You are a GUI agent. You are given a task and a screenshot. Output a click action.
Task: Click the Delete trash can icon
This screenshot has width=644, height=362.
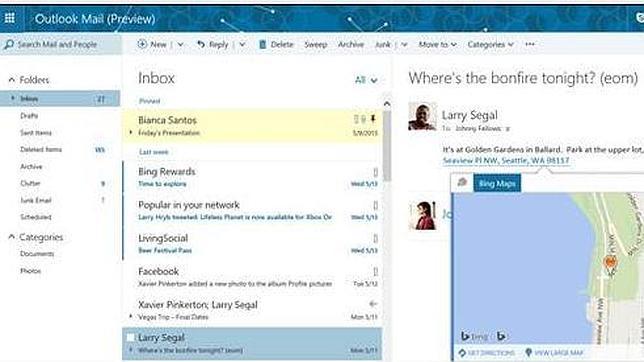tap(263, 44)
